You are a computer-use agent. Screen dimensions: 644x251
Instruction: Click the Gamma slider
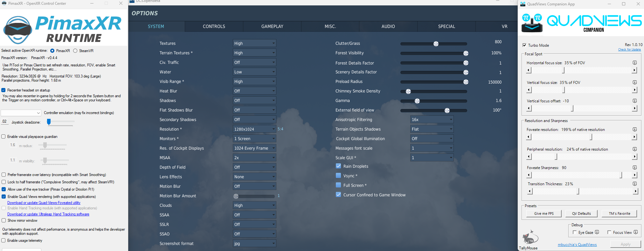434,101
